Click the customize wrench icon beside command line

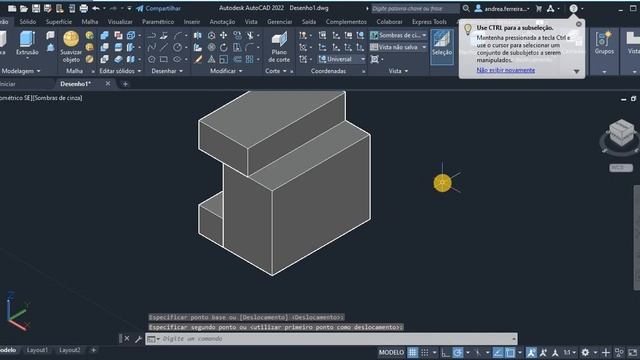click(138, 339)
